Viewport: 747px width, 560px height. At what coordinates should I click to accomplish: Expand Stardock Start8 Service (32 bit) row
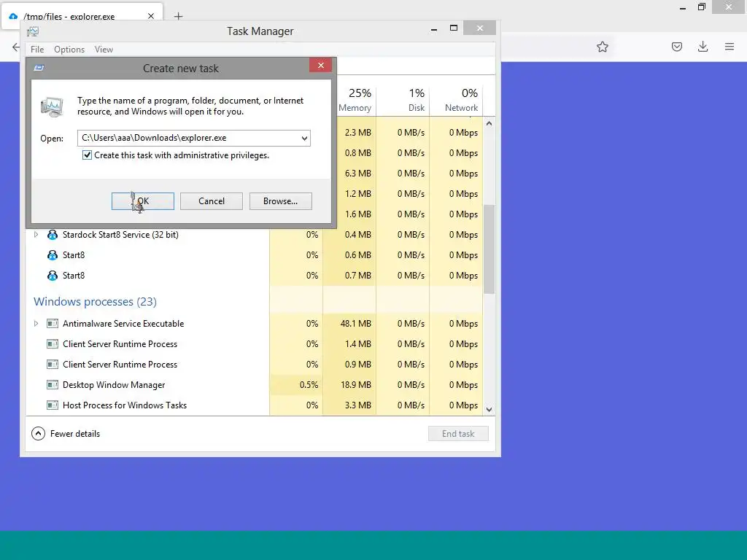tap(36, 235)
